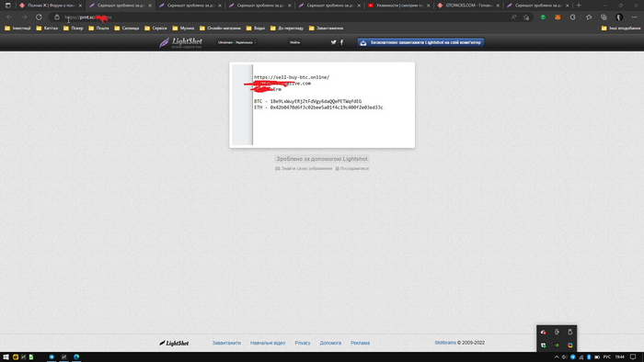
Task: Switch the РУС input language
Action: [x=606, y=357]
